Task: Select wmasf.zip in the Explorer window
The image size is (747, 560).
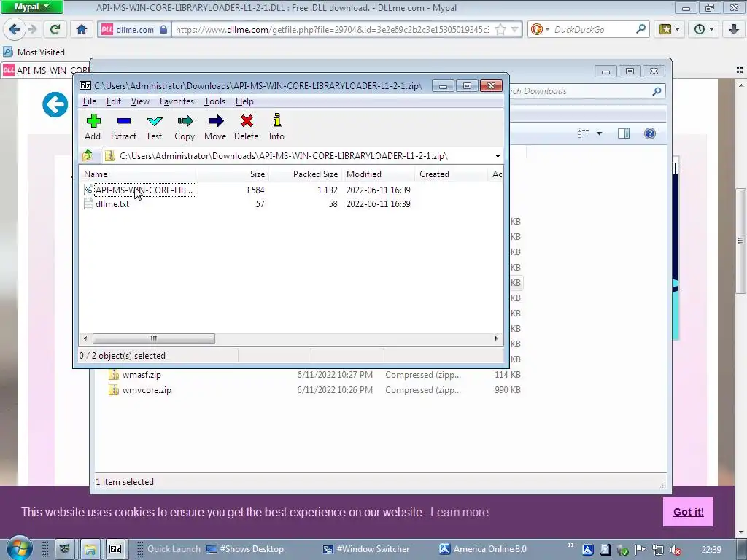Action: pos(142,375)
